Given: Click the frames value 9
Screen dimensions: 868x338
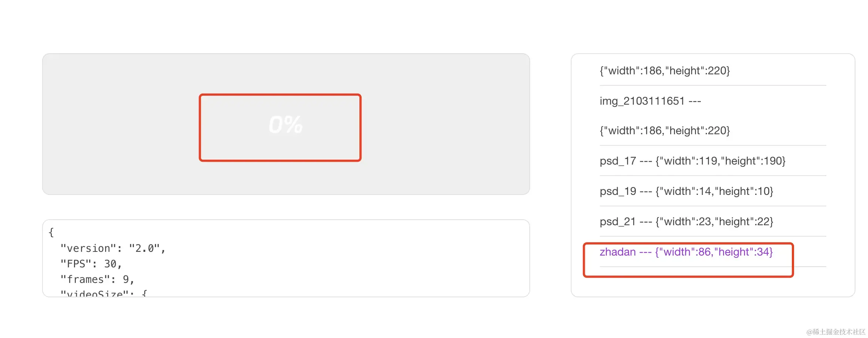Looking at the screenshot, I should (126, 280).
